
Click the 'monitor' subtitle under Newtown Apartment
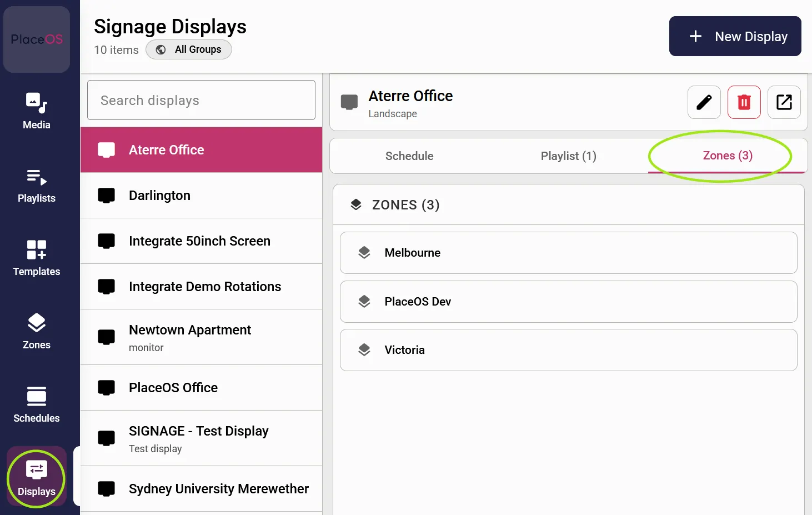click(x=146, y=348)
